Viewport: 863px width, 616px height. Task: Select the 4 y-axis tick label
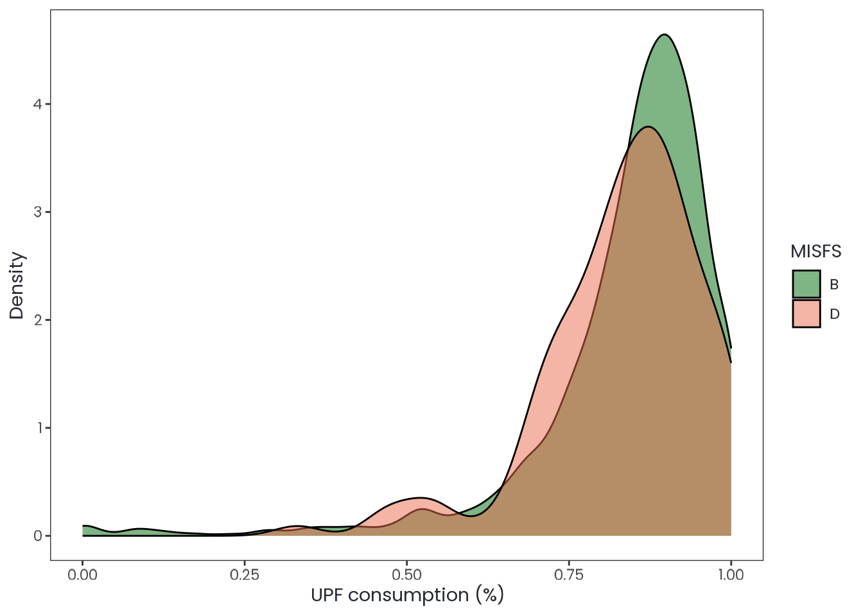coord(37,104)
